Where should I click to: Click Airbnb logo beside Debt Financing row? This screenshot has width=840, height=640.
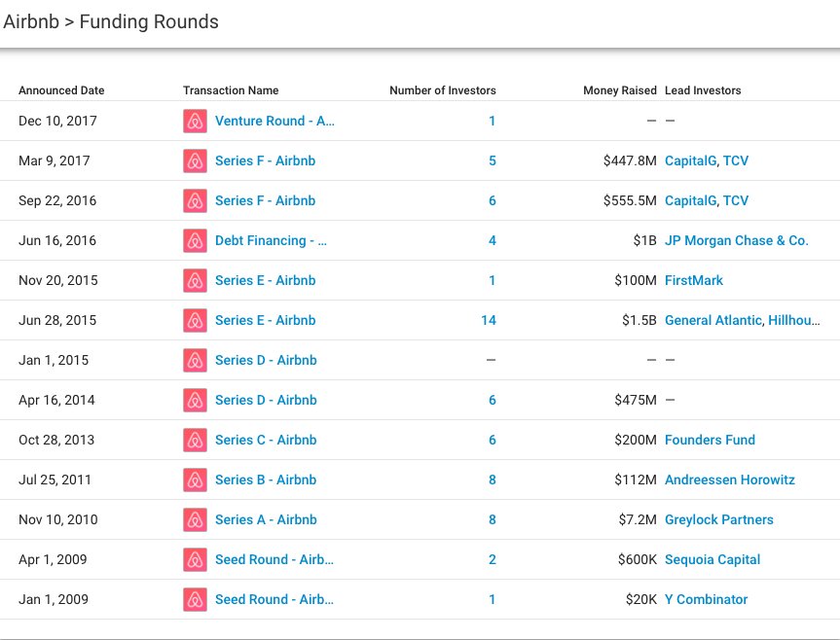click(x=195, y=241)
